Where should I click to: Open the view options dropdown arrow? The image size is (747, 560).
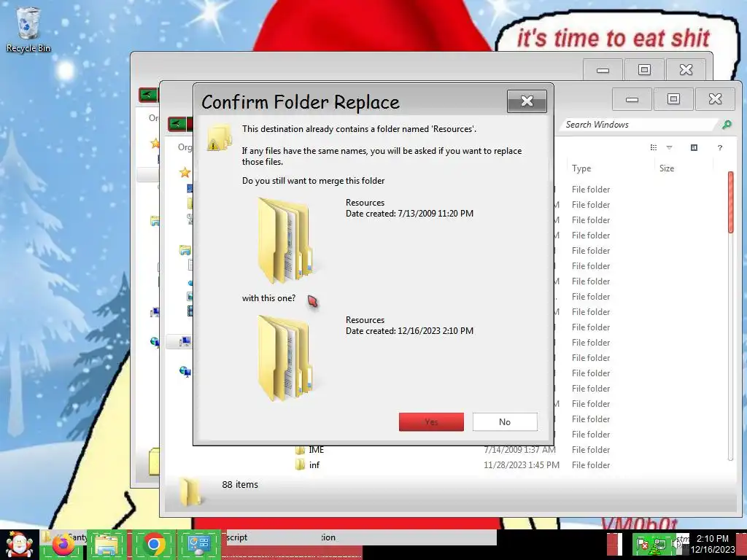click(x=670, y=147)
